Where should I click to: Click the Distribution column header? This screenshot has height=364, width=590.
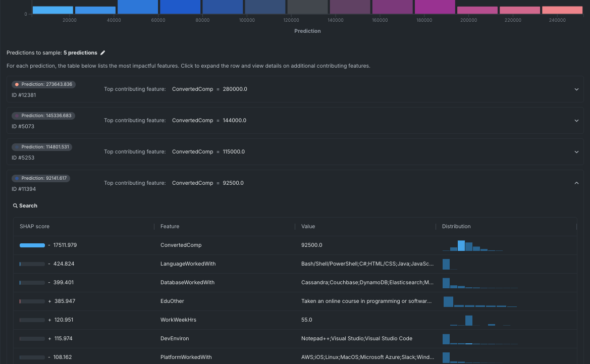point(456,227)
